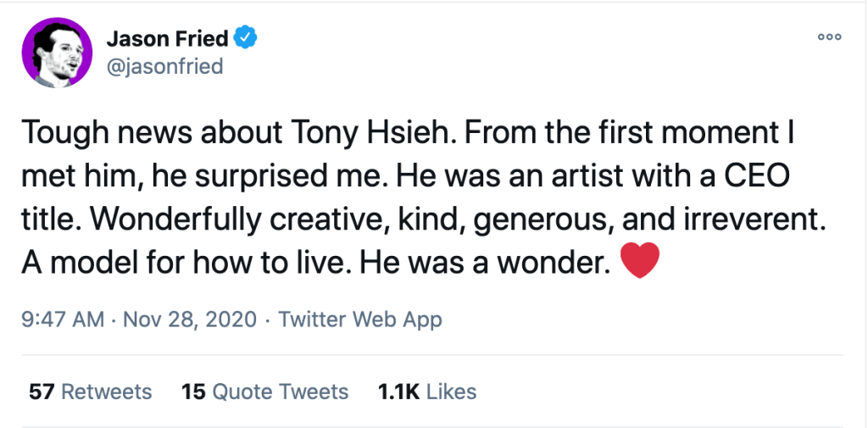Show the 15 Quote Tweets

click(265, 392)
